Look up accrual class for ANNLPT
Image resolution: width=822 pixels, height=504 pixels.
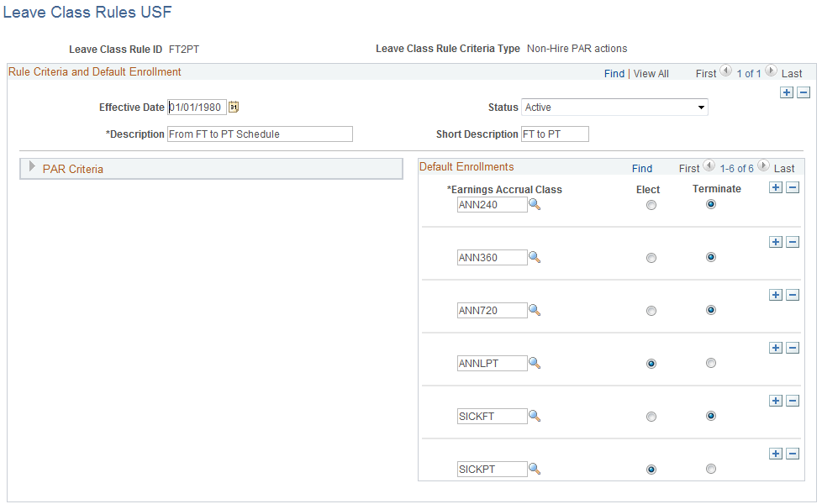tap(535, 363)
